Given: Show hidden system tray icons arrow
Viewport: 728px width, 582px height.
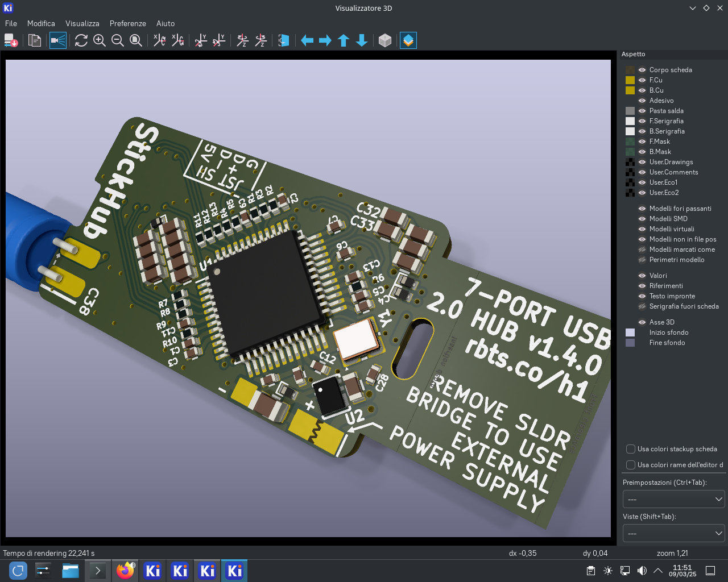Looking at the screenshot, I should (x=658, y=571).
